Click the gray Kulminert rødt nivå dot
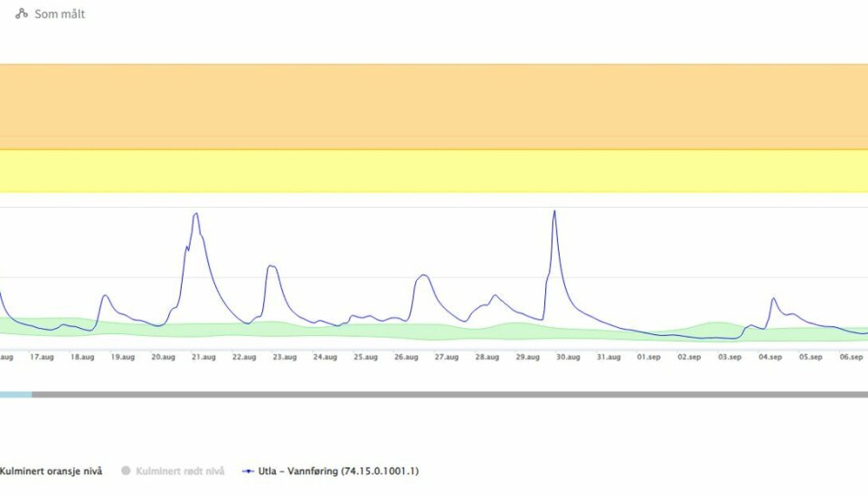This screenshot has width=868, height=495. tap(127, 471)
